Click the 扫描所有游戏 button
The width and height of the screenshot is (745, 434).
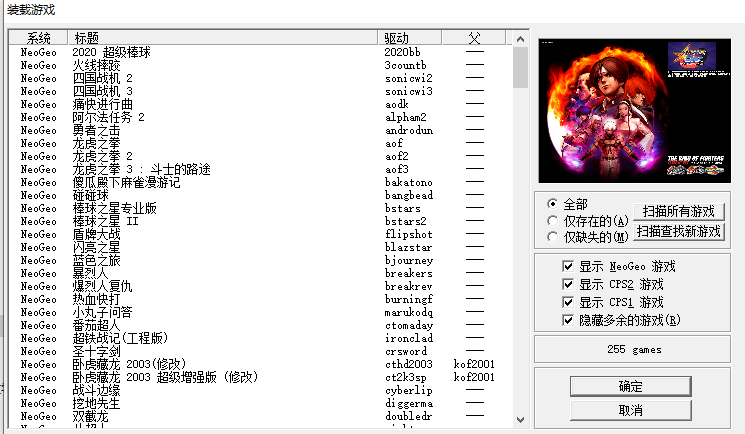point(678,211)
